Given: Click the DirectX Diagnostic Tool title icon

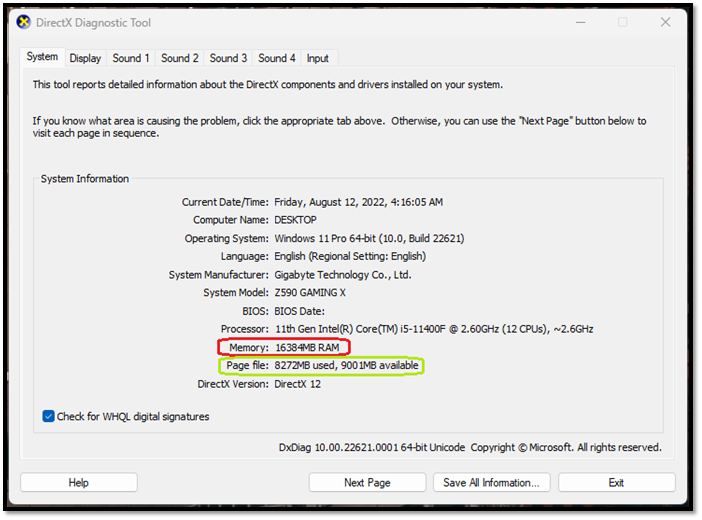Looking at the screenshot, I should [x=24, y=22].
